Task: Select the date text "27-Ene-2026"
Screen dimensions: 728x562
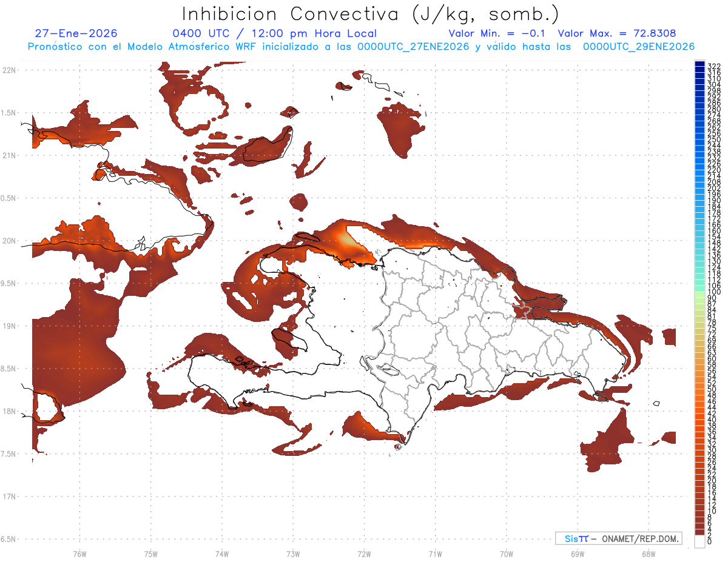Action: click(76, 33)
